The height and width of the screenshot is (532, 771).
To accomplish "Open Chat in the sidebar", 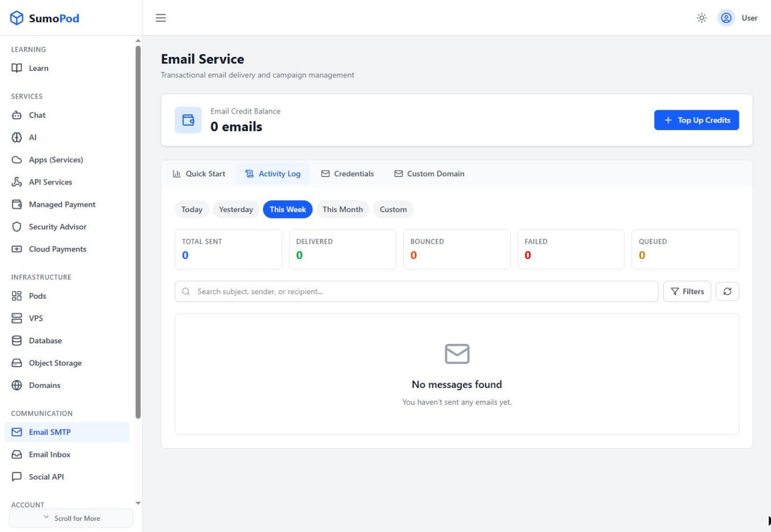I will click(x=67, y=115).
